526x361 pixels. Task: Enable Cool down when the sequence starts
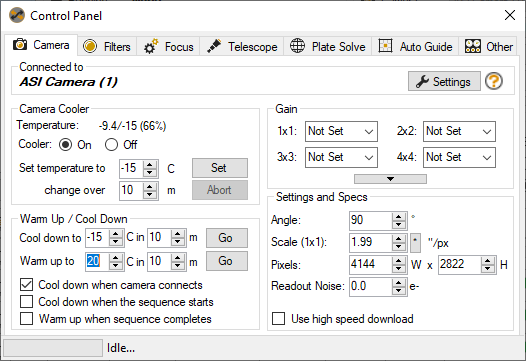(x=27, y=302)
